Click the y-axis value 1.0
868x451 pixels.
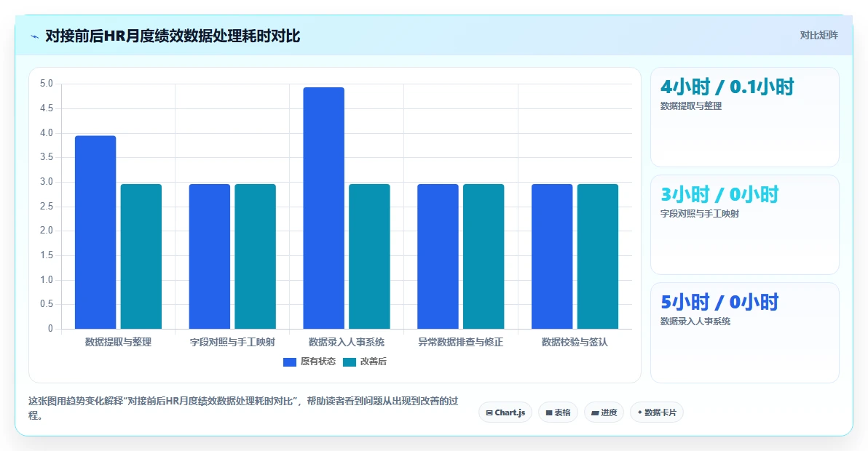click(47, 279)
